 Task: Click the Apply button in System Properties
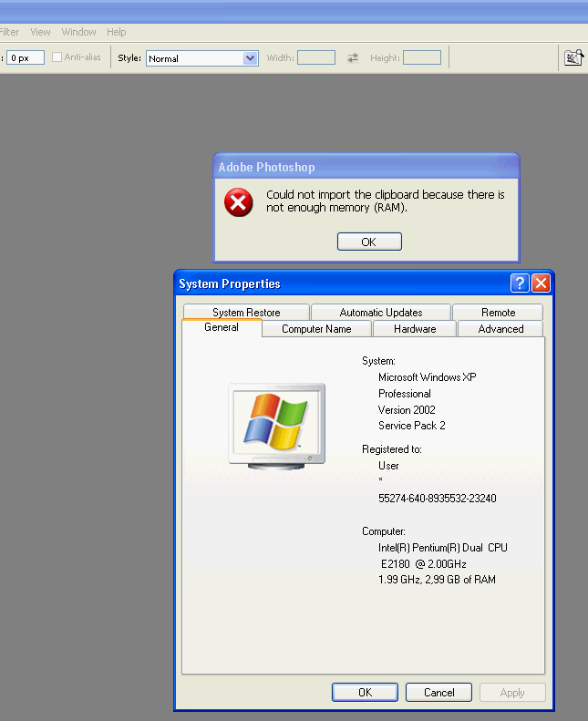coord(512,693)
